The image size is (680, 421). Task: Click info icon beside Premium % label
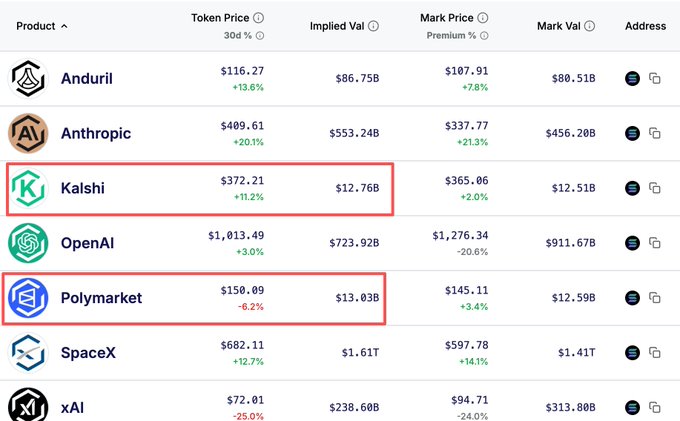click(x=486, y=35)
